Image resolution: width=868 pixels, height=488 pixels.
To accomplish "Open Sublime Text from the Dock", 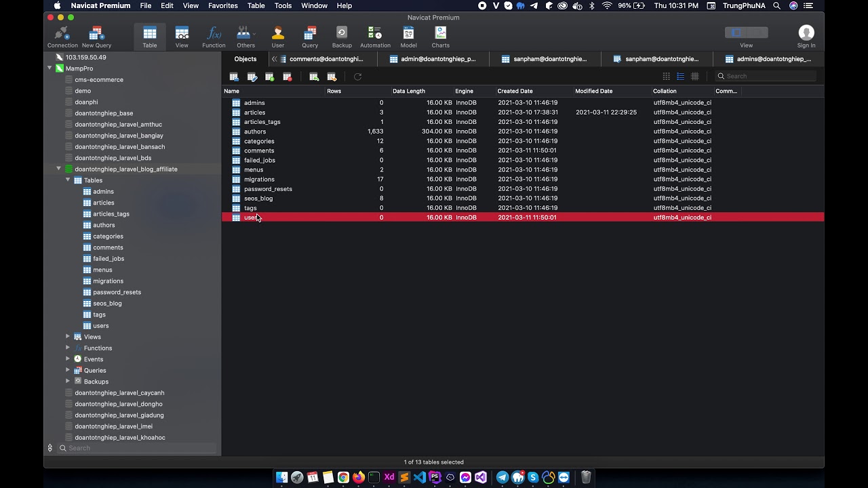I will [405, 478].
